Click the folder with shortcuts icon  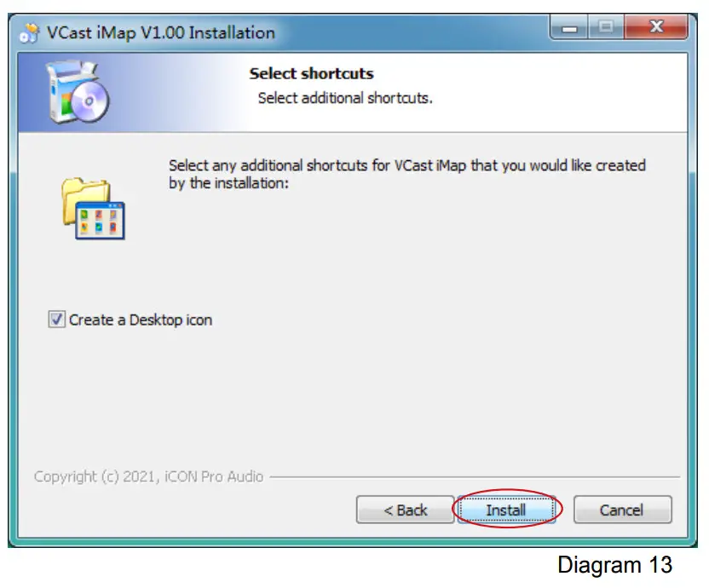[x=93, y=209]
